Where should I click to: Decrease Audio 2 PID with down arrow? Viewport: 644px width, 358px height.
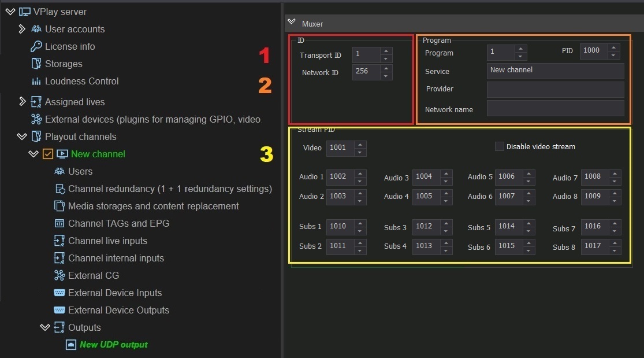(x=360, y=201)
